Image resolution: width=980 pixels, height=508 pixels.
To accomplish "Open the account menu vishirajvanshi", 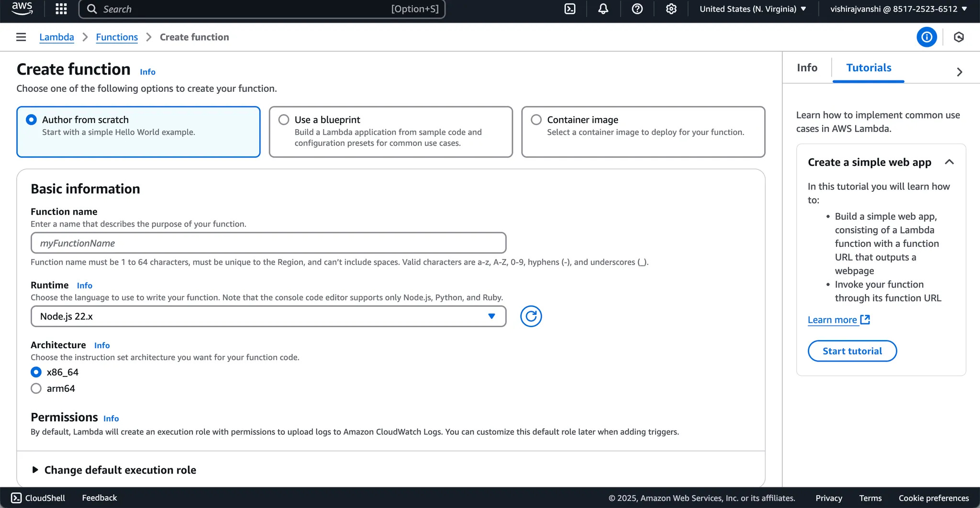I will click(x=898, y=9).
